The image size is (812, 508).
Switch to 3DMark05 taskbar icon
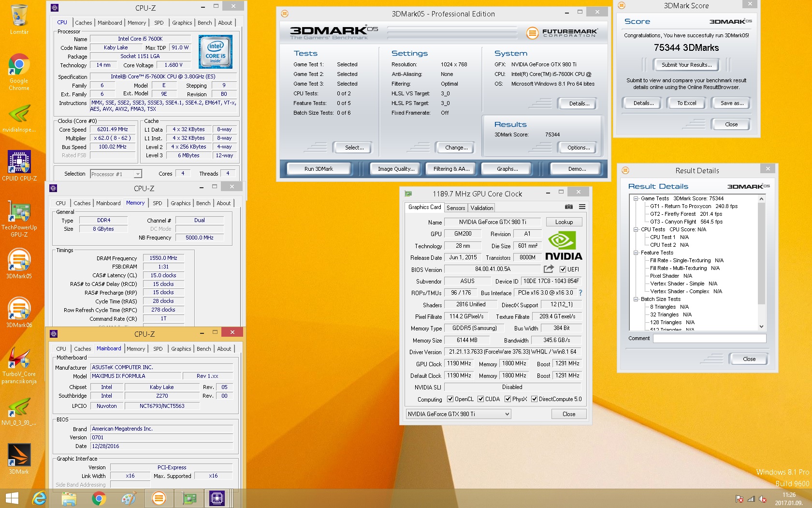pos(159,498)
